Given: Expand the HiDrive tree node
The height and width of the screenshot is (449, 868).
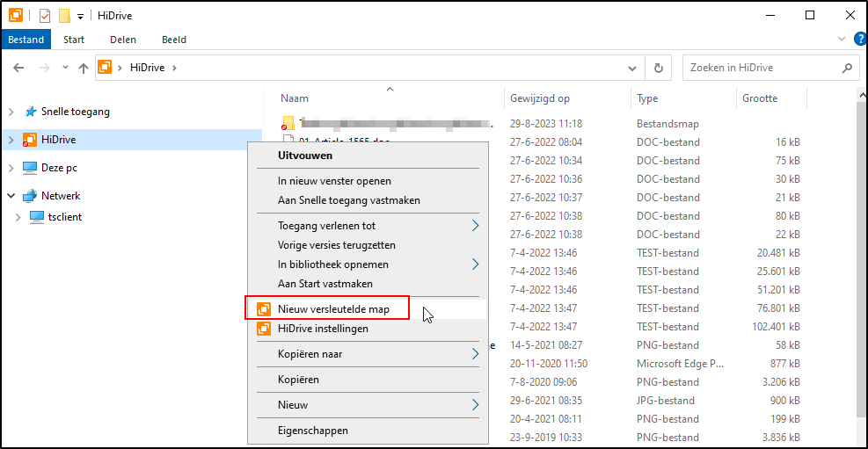Looking at the screenshot, I should pyautogui.click(x=11, y=140).
